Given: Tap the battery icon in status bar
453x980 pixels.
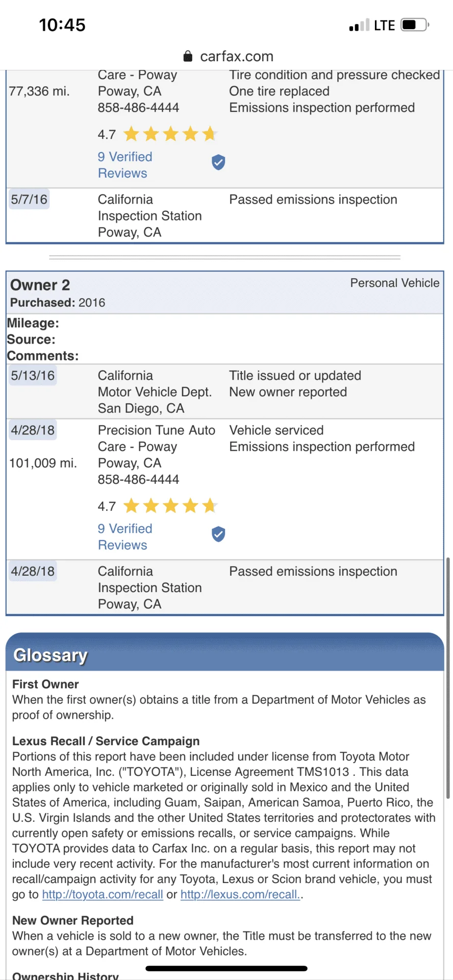Looking at the screenshot, I should (x=414, y=25).
